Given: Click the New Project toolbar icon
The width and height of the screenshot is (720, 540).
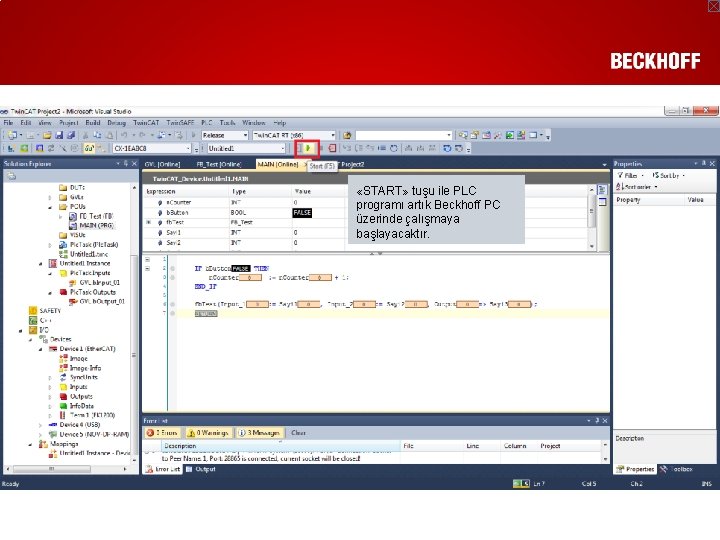Looking at the screenshot, I should click(x=12, y=135).
